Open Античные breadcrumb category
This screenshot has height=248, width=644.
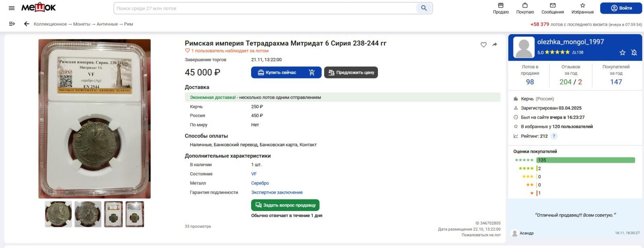tap(107, 24)
